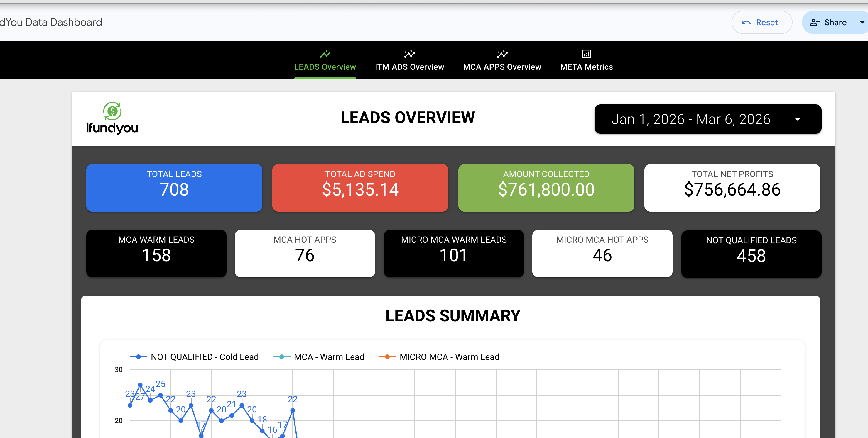Click the MICRO MCA WARM LEADS 101 card
This screenshot has height=438, width=868.
tap(454, 254)
